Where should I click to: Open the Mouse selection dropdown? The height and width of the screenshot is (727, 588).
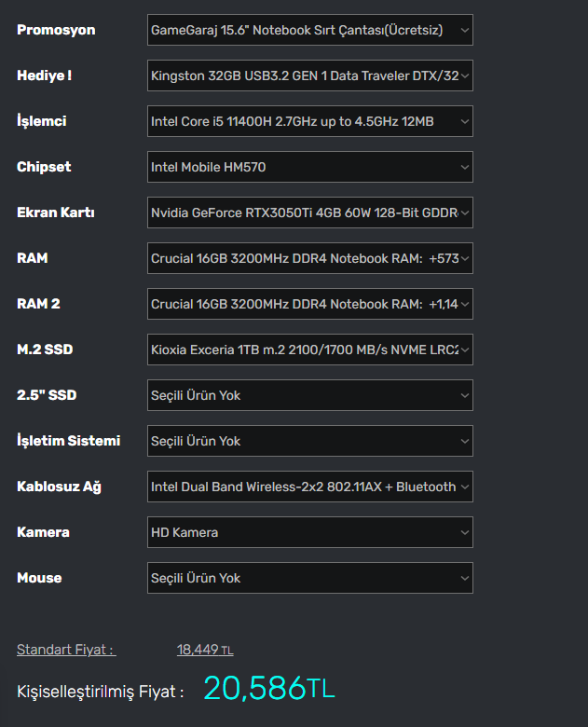309,578
